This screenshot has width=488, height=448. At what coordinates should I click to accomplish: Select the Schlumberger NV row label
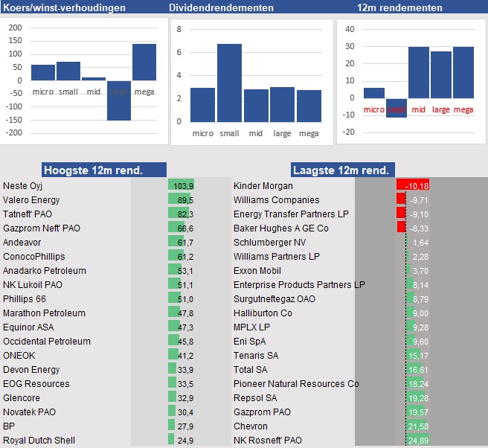pos(269,242)
